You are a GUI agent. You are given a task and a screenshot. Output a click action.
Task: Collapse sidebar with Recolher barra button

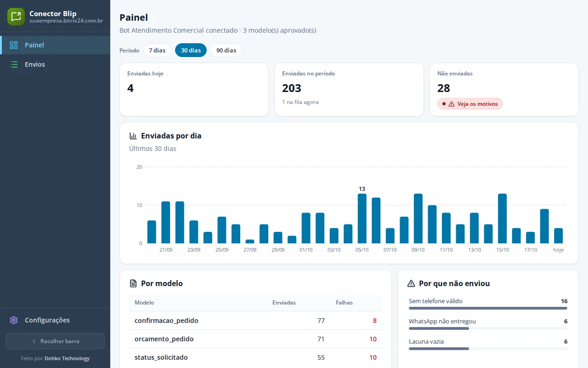(55, 341)
